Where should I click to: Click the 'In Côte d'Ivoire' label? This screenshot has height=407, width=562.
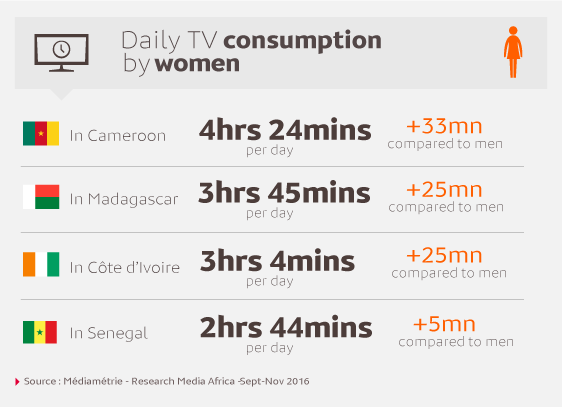(125, 267)
